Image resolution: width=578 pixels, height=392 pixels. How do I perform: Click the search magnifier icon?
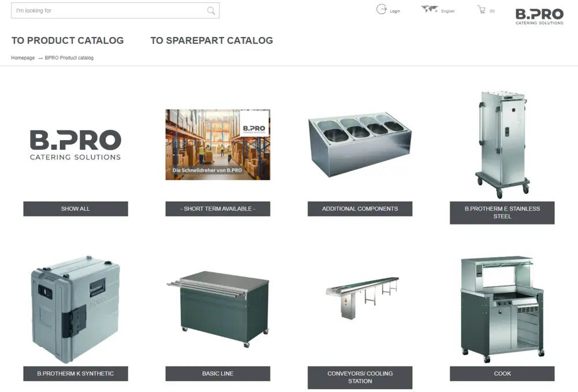click(x=211, y=10)
